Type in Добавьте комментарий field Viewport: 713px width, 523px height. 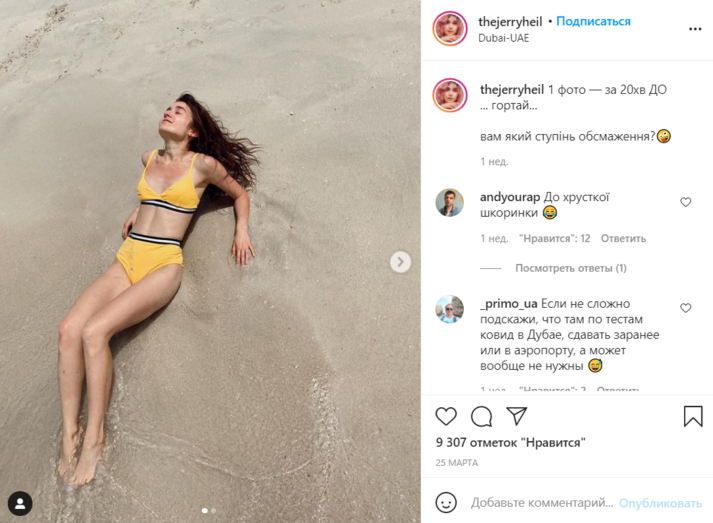[541, 503]
